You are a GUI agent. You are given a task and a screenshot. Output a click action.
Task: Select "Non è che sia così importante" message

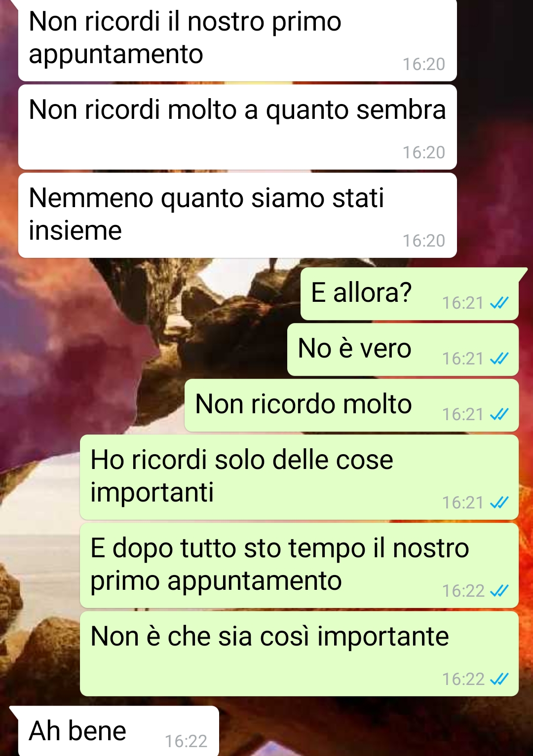[x=299, y=654]
